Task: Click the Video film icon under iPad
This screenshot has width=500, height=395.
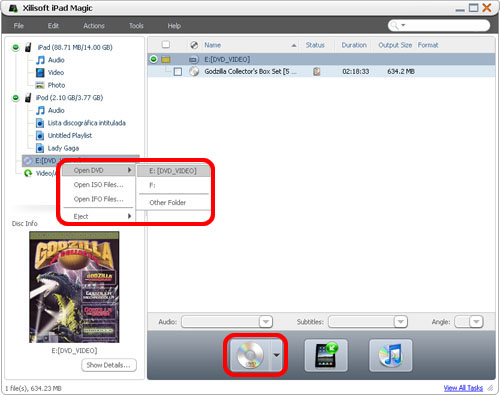Action: (40, 73)
